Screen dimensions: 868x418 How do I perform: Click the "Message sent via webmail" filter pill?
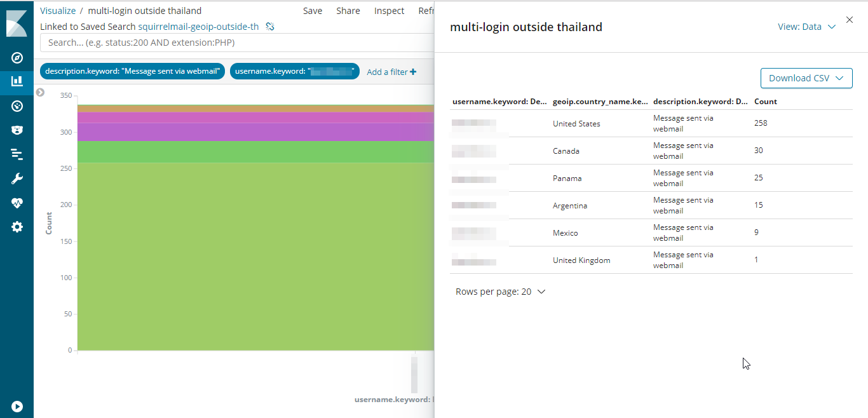coord(132,71)
